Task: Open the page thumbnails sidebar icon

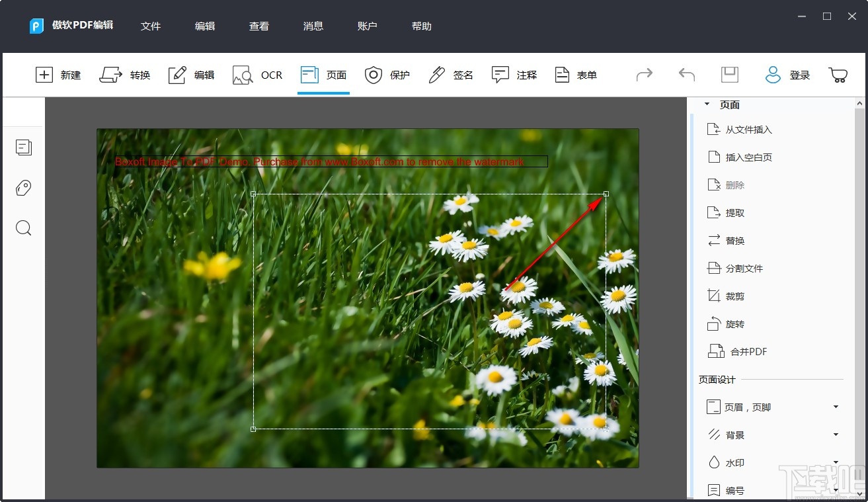Action: 24,147
